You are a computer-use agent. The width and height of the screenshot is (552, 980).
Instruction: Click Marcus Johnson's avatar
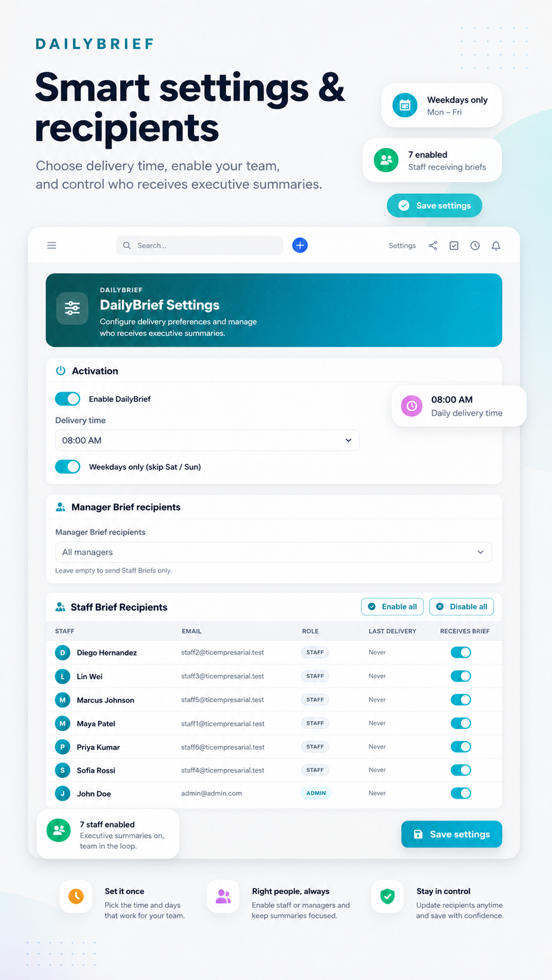(x=63, y=700)
